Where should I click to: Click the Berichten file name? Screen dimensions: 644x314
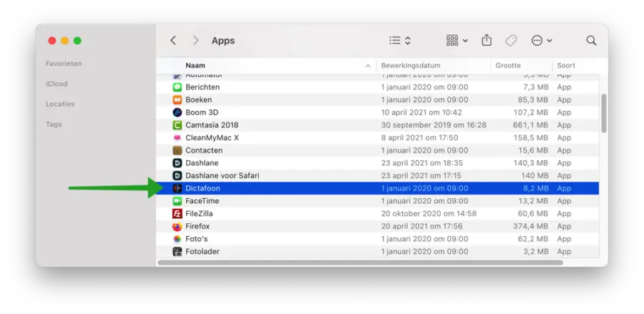click(203, 87)
